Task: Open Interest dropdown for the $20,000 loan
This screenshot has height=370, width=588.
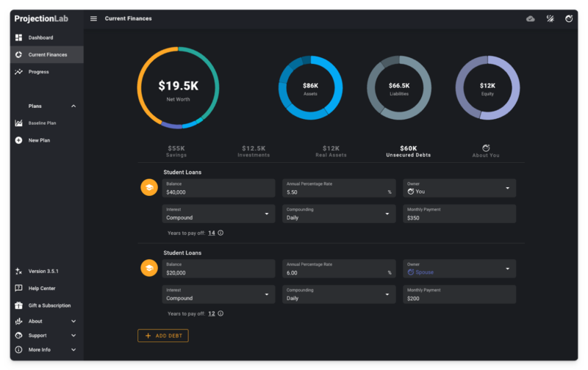Action: tap(217, 294)
